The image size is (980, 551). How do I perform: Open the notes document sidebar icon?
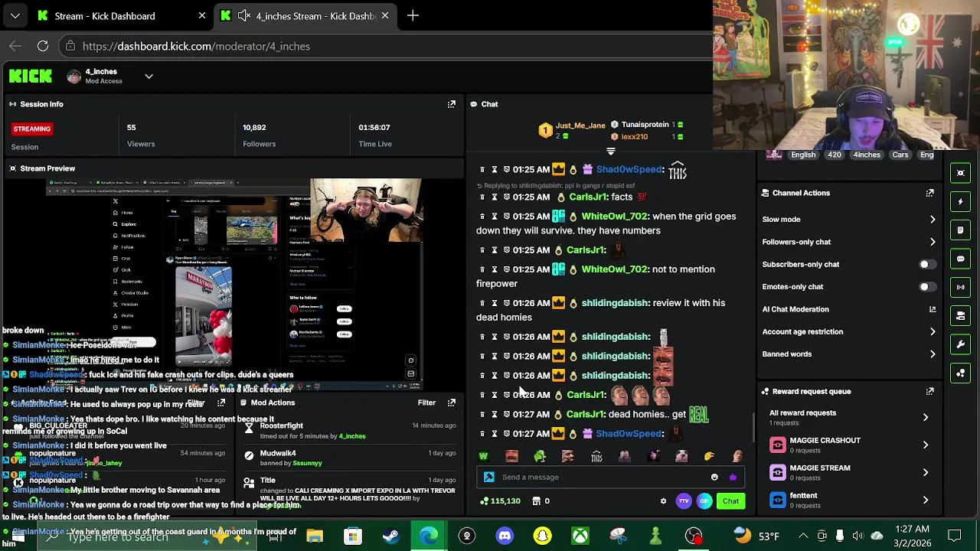961,230
